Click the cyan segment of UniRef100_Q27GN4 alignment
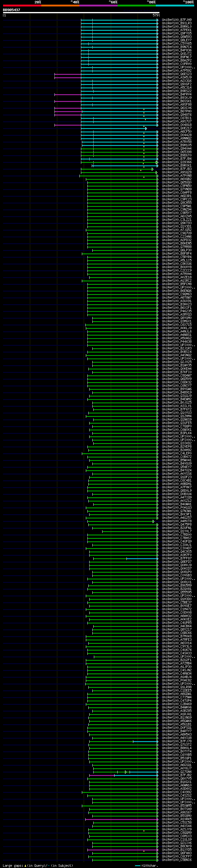 (144, 772)
